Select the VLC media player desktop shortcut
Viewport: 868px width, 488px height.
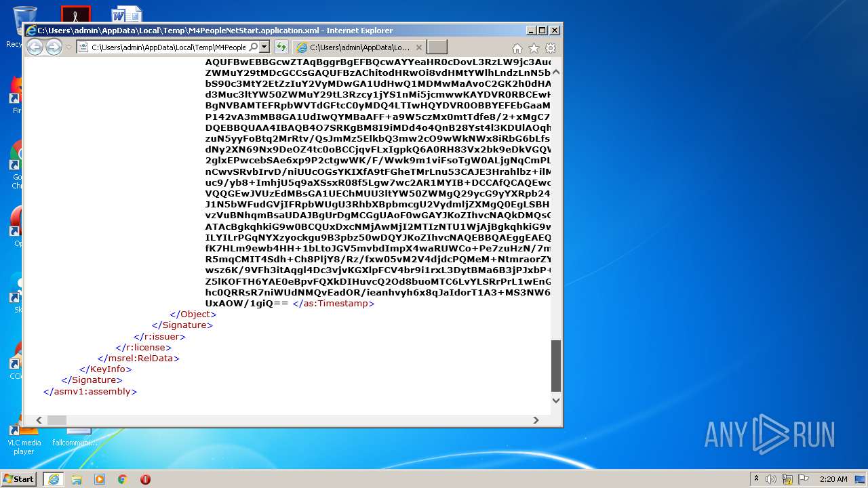click(24, 439)
